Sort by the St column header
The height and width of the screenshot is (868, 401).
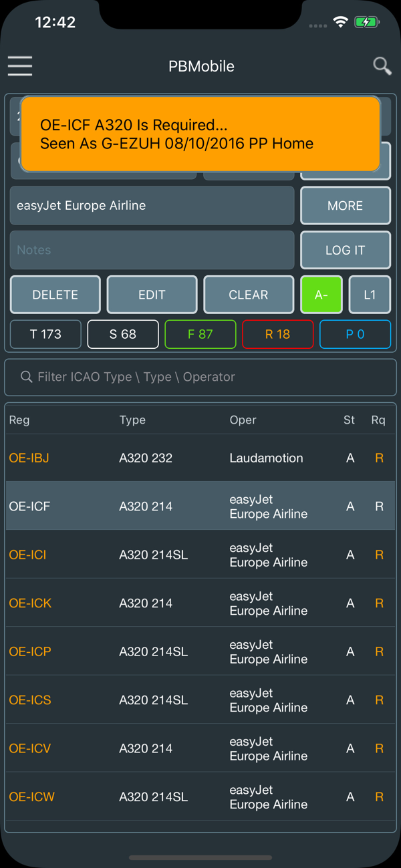coord(350,420)
